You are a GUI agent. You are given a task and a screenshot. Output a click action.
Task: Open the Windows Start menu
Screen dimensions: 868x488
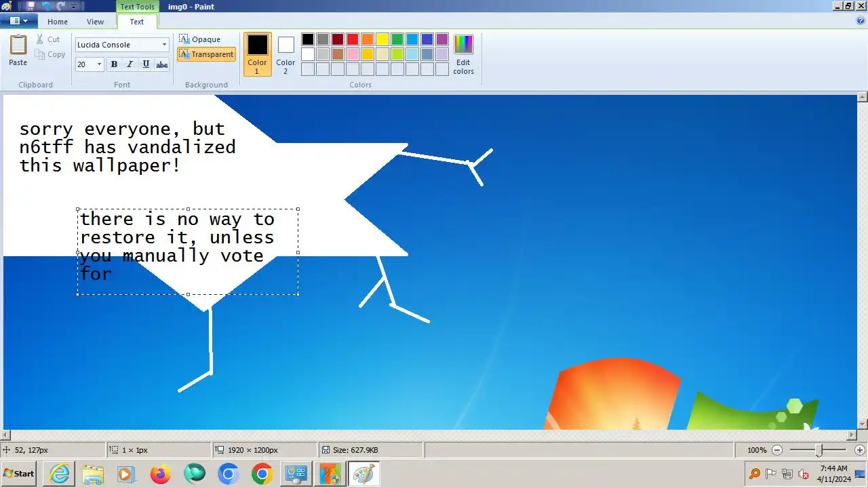tap(19, 474)
